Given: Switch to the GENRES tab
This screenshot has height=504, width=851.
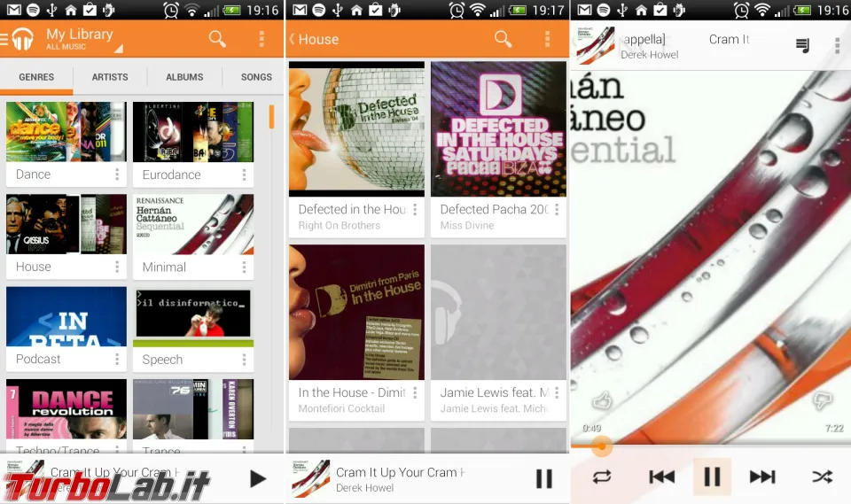Looking at the screenshot, I should [x=36, y=77].
